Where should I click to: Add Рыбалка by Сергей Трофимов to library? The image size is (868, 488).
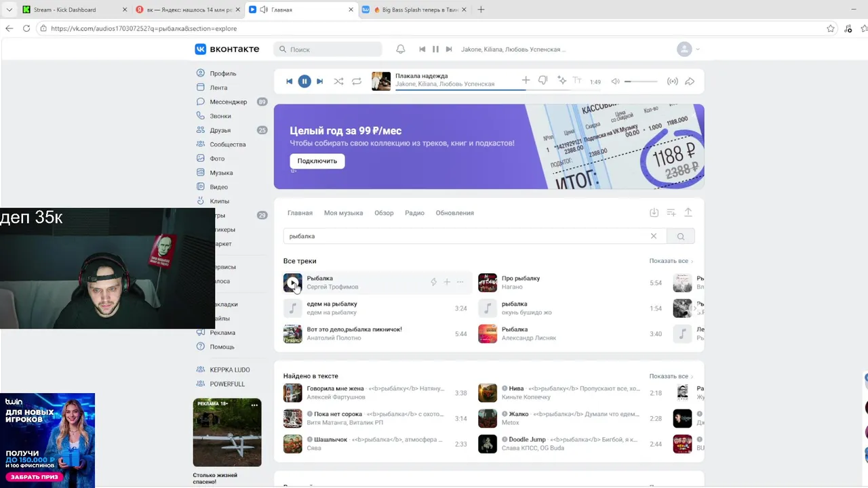click(x=447, y=282)
